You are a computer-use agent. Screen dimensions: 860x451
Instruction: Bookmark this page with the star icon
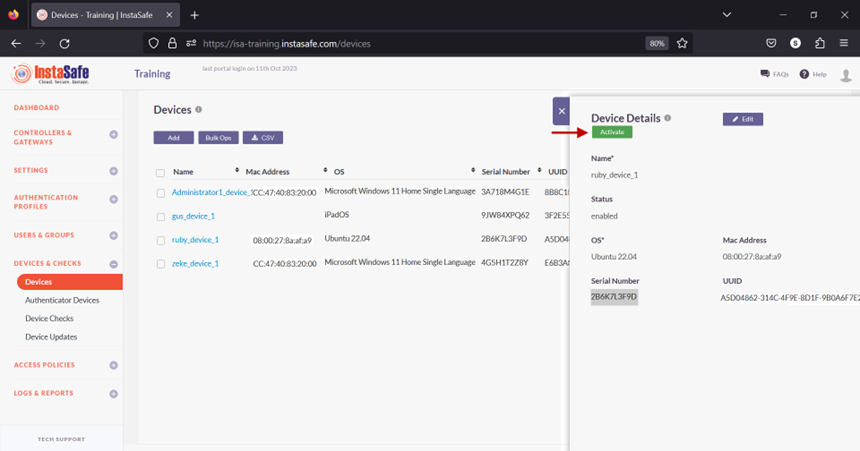(x=682, y=44)
